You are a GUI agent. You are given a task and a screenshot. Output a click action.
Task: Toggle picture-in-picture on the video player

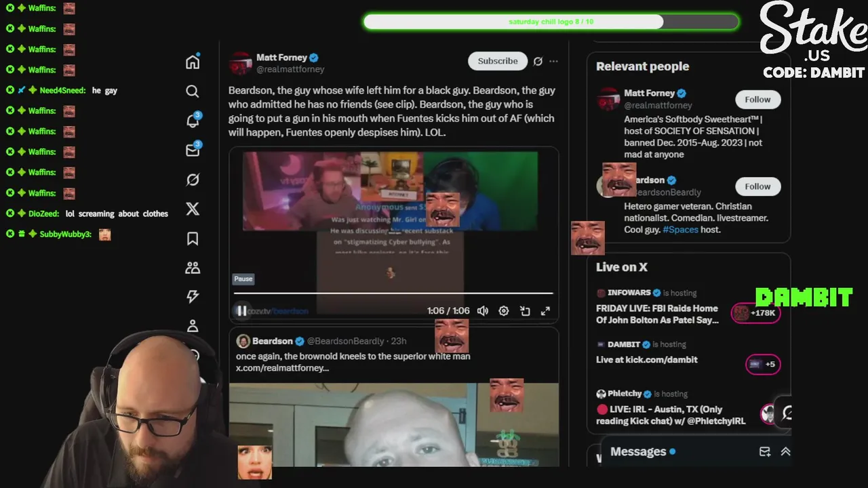pos(524,310)
